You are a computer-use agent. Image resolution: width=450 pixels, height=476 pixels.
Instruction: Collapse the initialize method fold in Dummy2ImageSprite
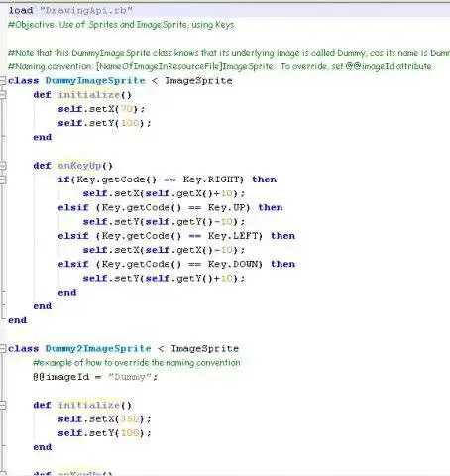point(3,405)
